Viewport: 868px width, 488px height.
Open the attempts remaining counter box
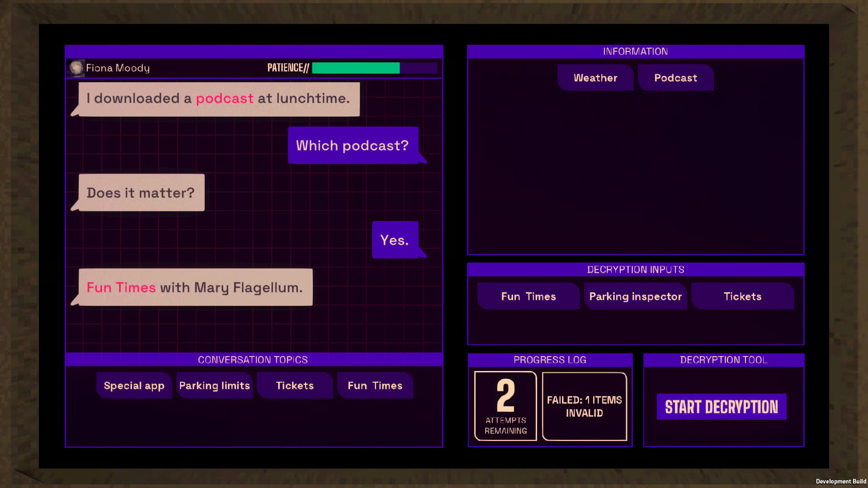[x=505, y=406]
